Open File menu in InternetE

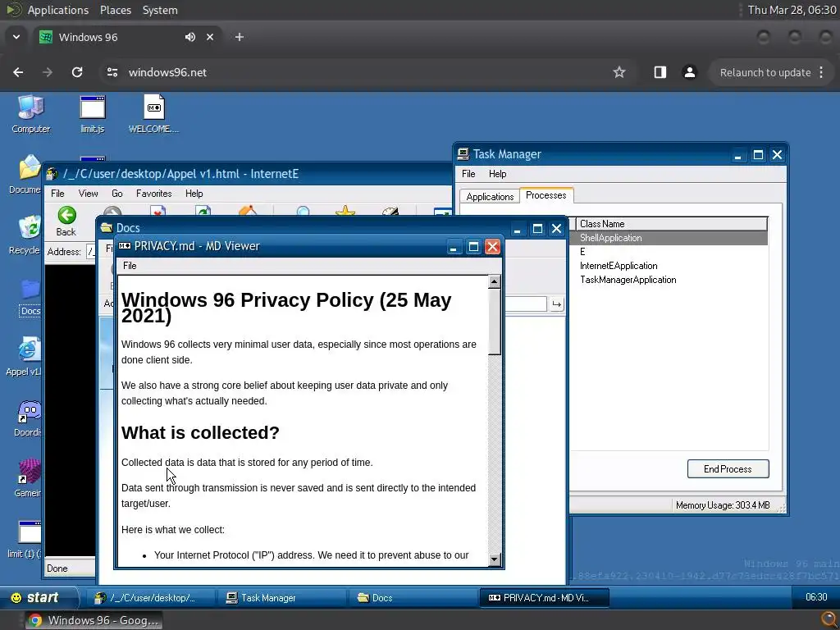pos(57,194)
